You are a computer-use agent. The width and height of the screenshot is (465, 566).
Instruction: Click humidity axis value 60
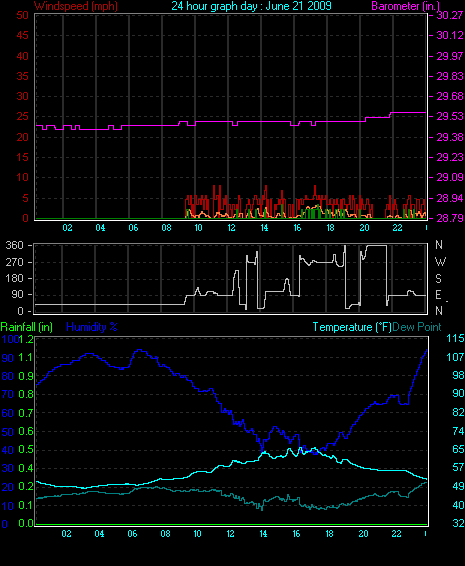click(8, 413)
